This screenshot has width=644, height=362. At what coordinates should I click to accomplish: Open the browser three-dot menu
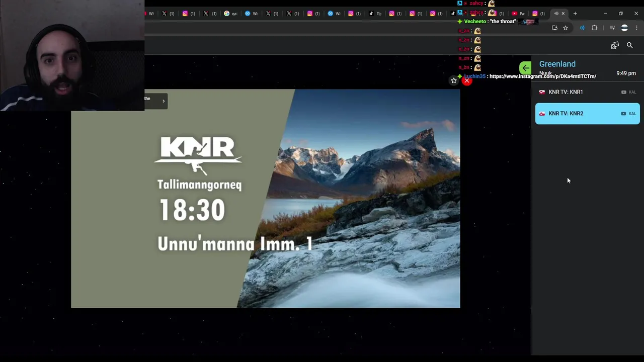click(x=636, y=28)
